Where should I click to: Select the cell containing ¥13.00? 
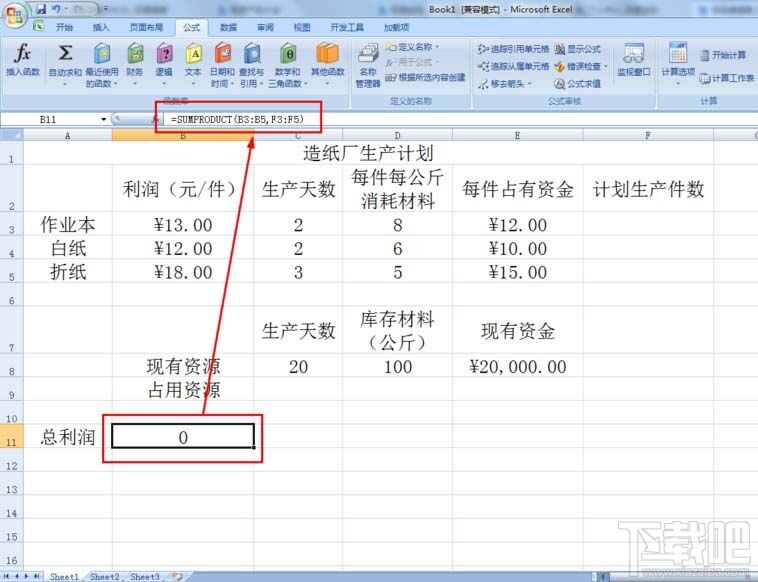pos(183,224)
